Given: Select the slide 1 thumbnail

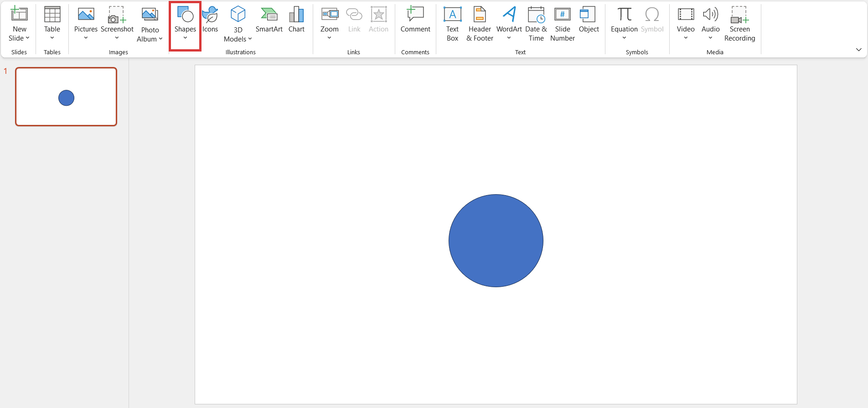Looking at the screenshot, I should 66,97.
